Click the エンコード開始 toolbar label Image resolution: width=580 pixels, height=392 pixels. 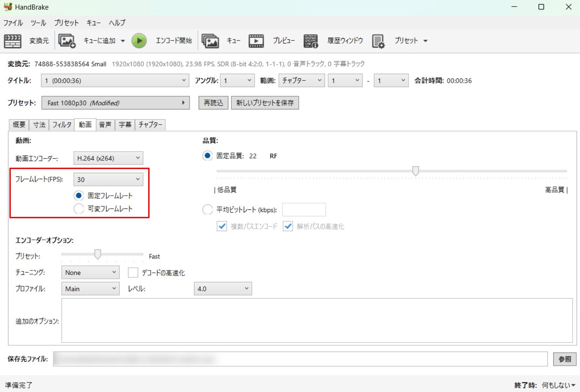[x=174, y=41]
